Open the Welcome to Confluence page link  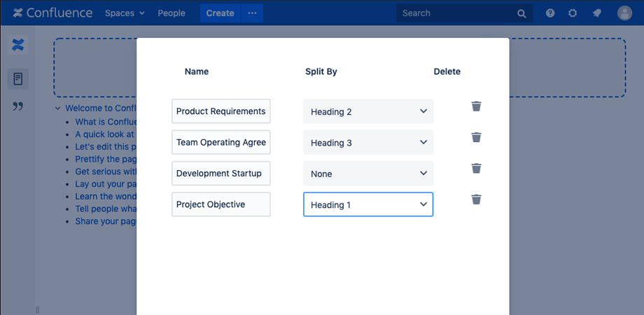tap(101, 108)
